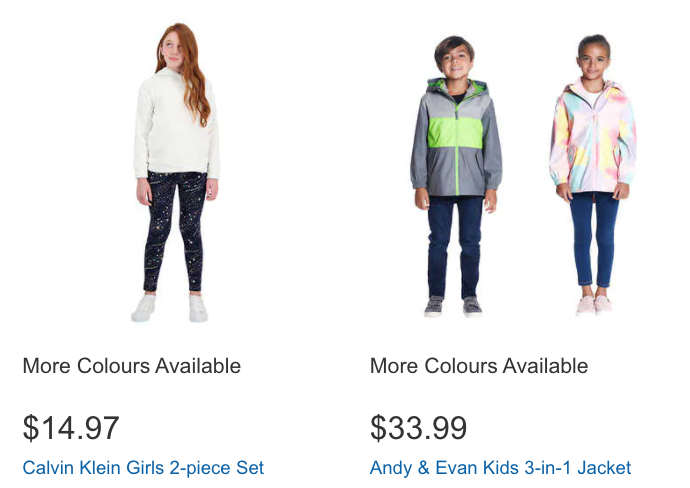690x488 pixels.
Task: Click the blue jeggings under tie-dye jacket
Action: click(x=594, y=240)
